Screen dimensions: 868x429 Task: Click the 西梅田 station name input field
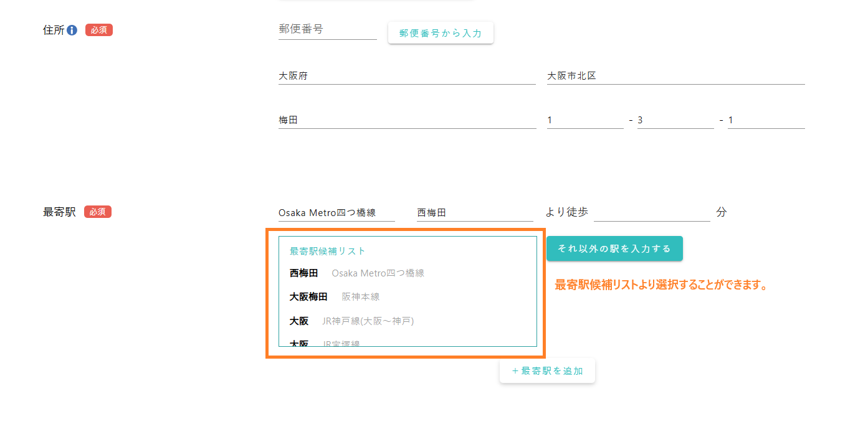tap(474, 213)
